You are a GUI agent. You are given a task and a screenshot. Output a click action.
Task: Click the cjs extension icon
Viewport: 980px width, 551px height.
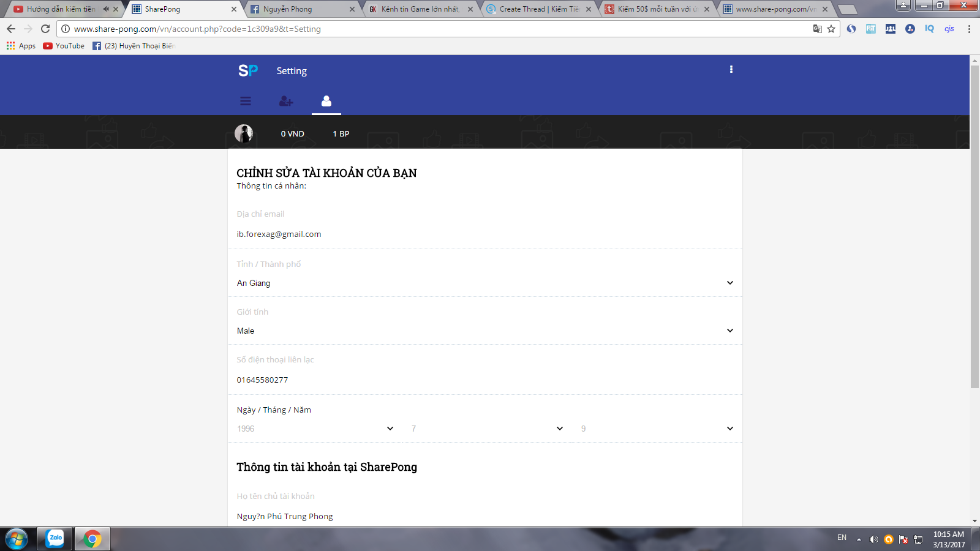949,29
